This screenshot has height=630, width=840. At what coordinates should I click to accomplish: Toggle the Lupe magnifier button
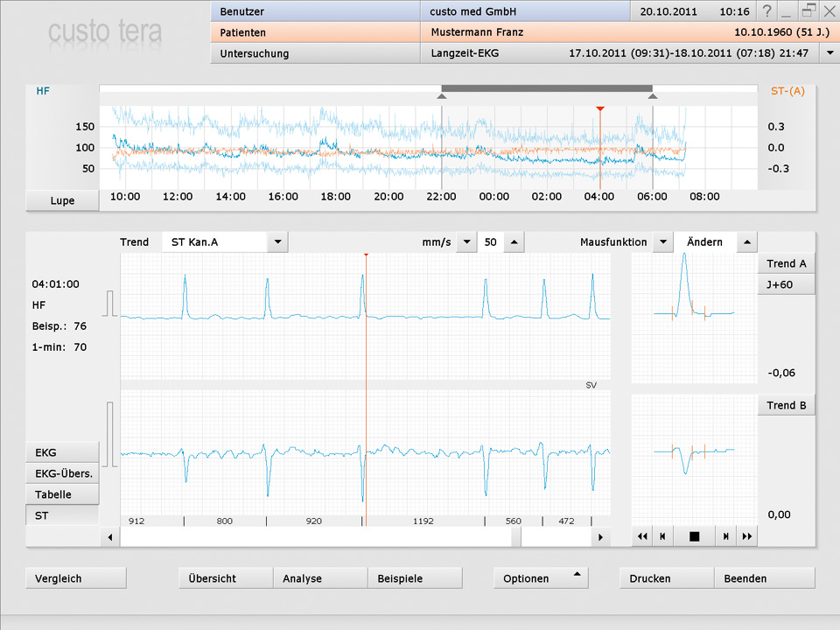point(62,200)
